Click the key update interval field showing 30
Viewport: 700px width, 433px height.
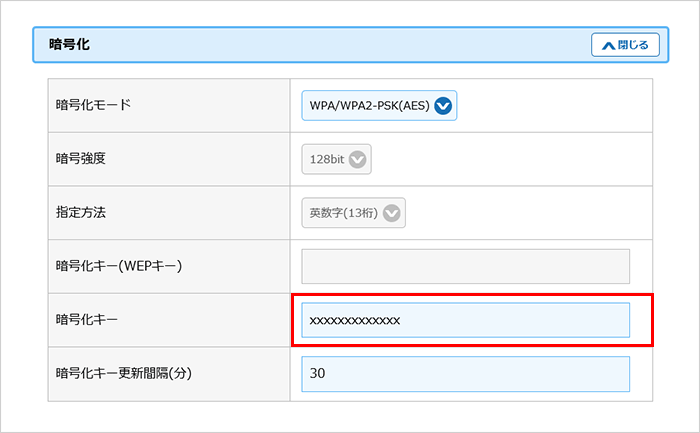coord(465,374)
